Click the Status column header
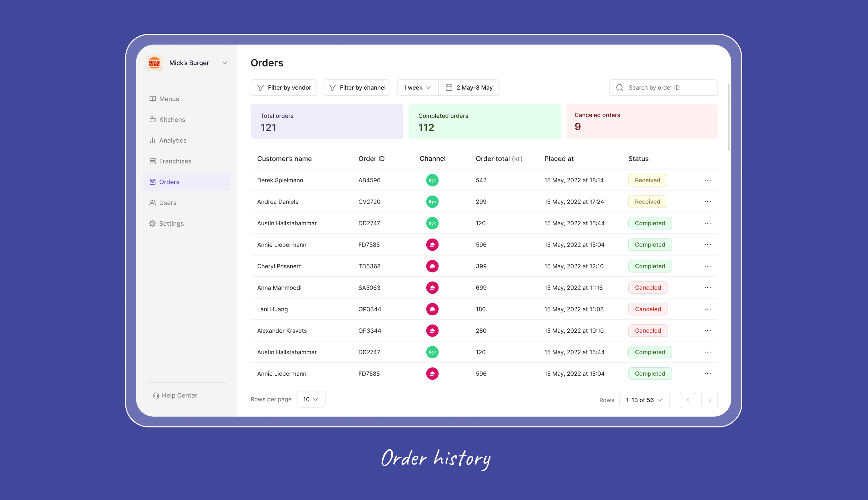The height and width of the screenshot is (500, 868). [638, 159]
